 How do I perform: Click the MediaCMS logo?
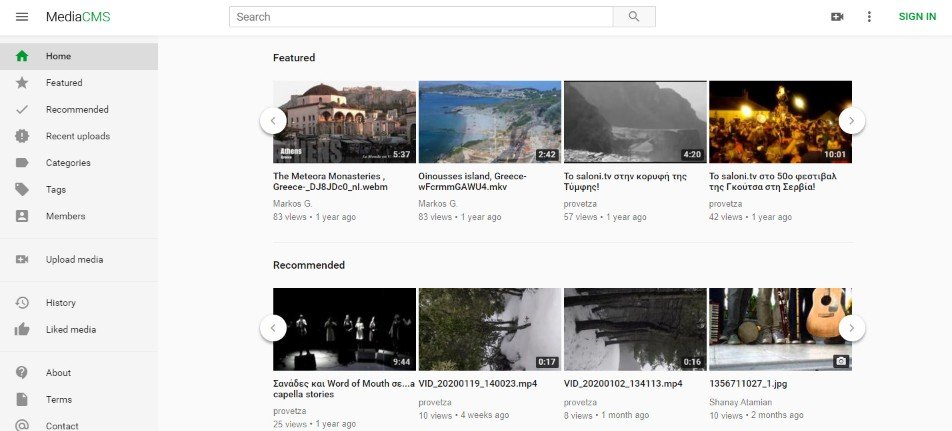[x=78, y=17]
